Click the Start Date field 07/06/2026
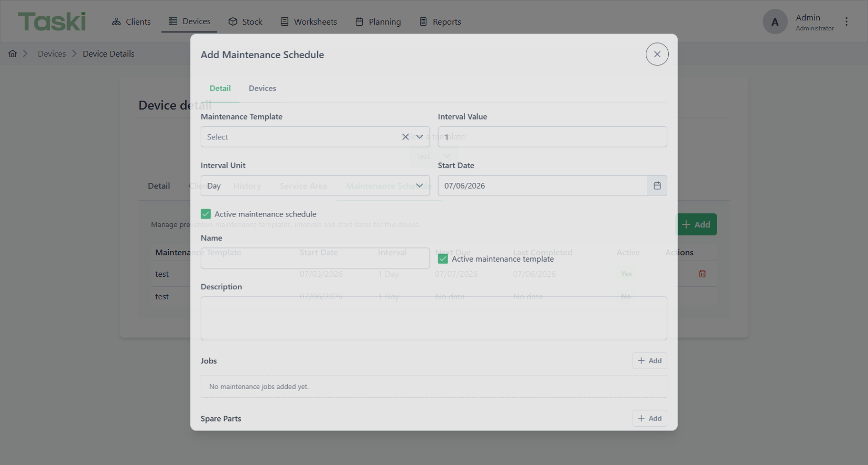The height and width of the screenshot is (465, 868). click(542, 186)
